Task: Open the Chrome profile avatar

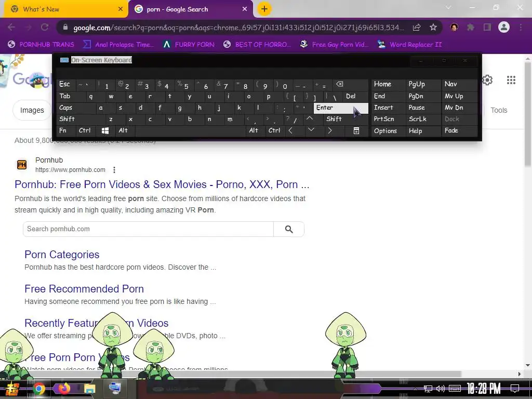Action: 504,27
